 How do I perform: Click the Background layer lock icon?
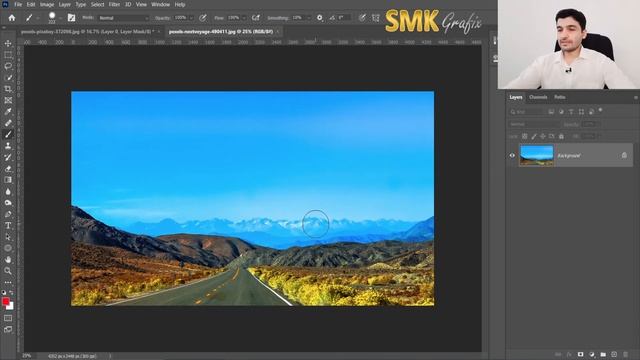click(x=624, y=155)
